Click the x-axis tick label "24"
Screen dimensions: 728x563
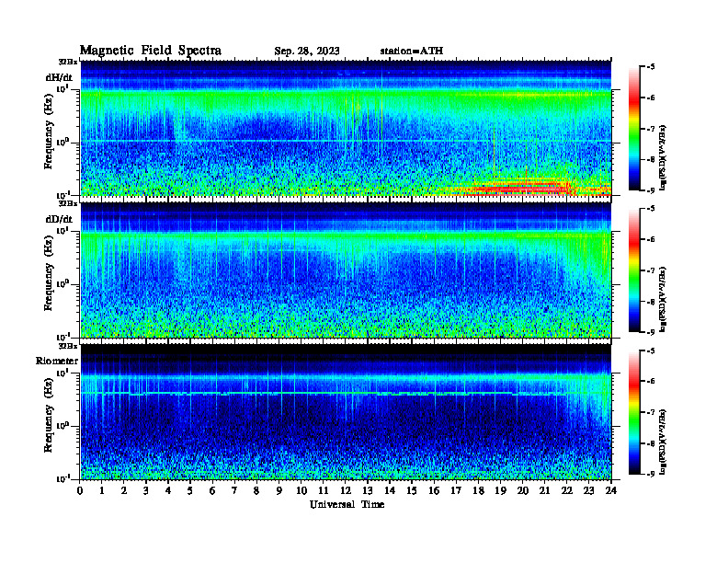click(x=611, y=490)
